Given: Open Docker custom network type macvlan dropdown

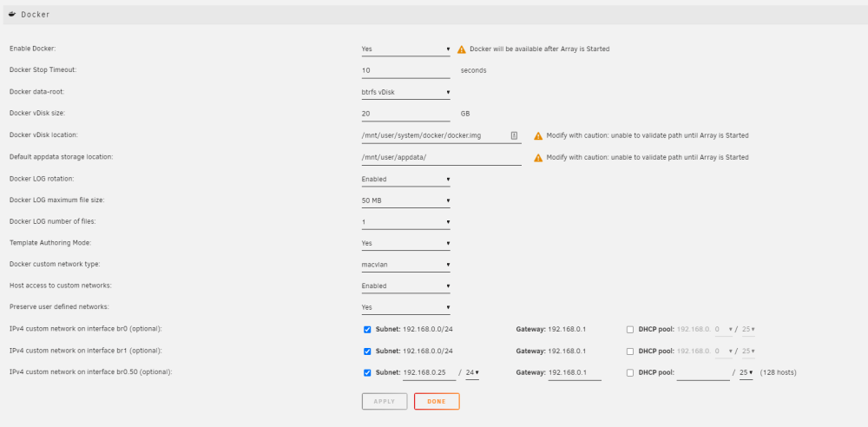Looking at the screenshot, I should tap(405, 264).
